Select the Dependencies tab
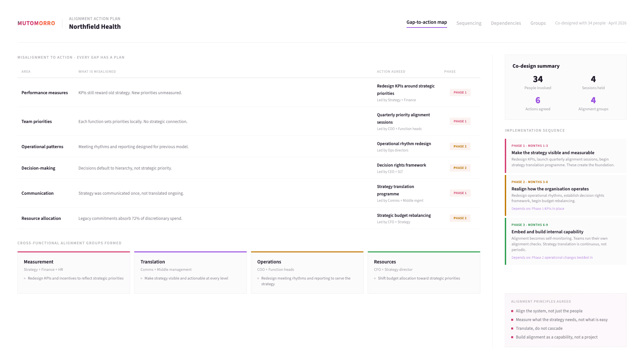Screen dimensions: 644x362 pos(505,23)
